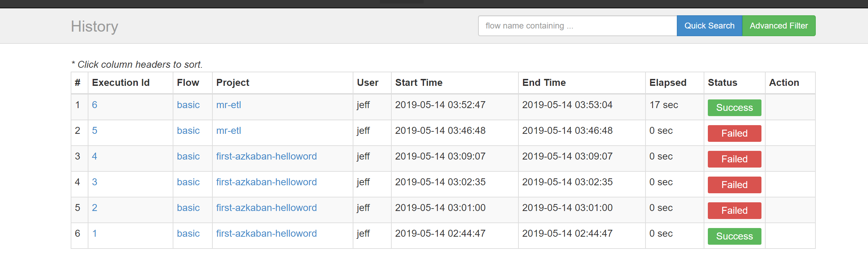Sort by the Elapsed column header
868x268 pixels.
click(x=668, y=83)
